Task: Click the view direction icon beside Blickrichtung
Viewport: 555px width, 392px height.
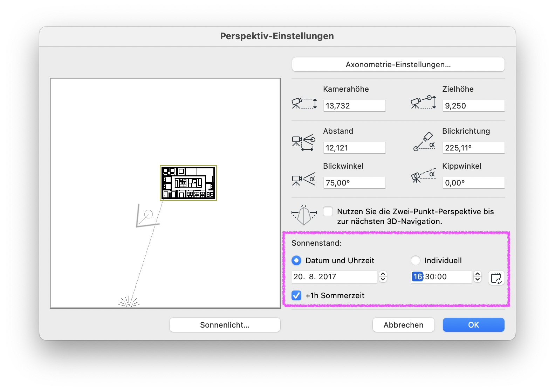Action: 424,142
